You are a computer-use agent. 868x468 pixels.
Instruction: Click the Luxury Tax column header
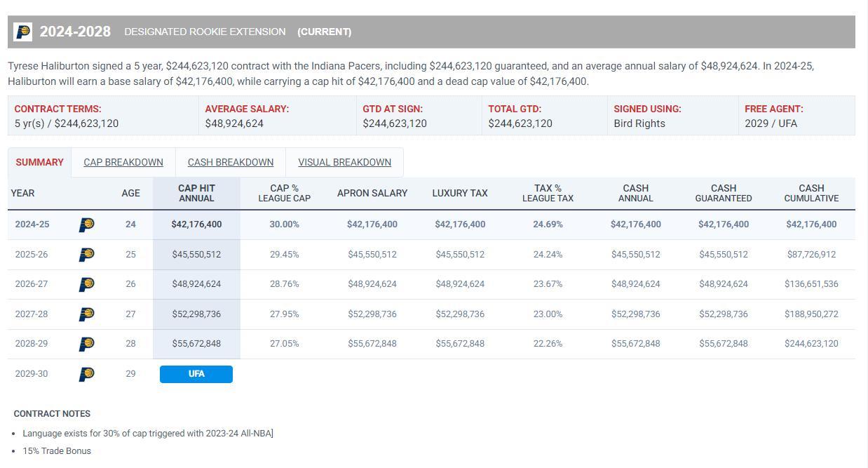(460, 193)
